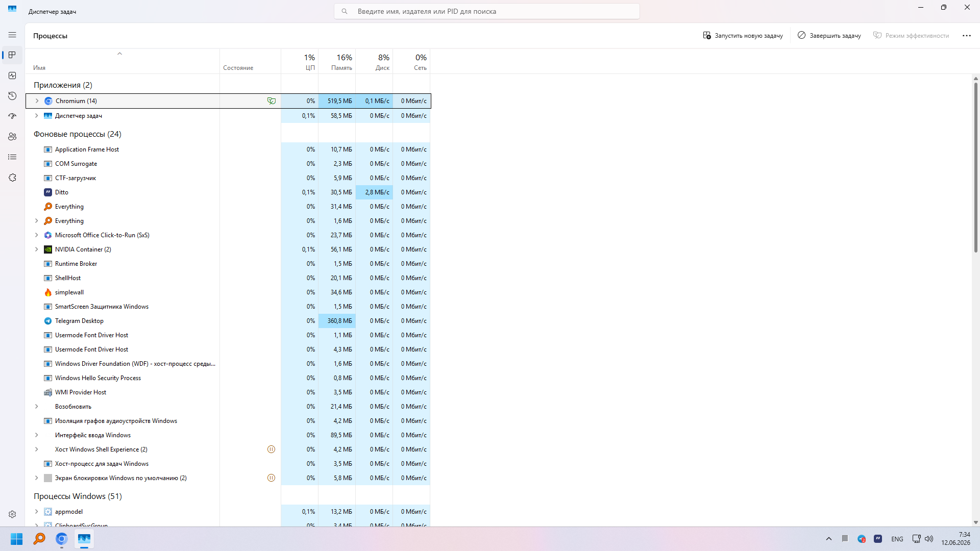980x551 pixels.
Task: Click the Ditto process icon
Action: tap(48, 192)
